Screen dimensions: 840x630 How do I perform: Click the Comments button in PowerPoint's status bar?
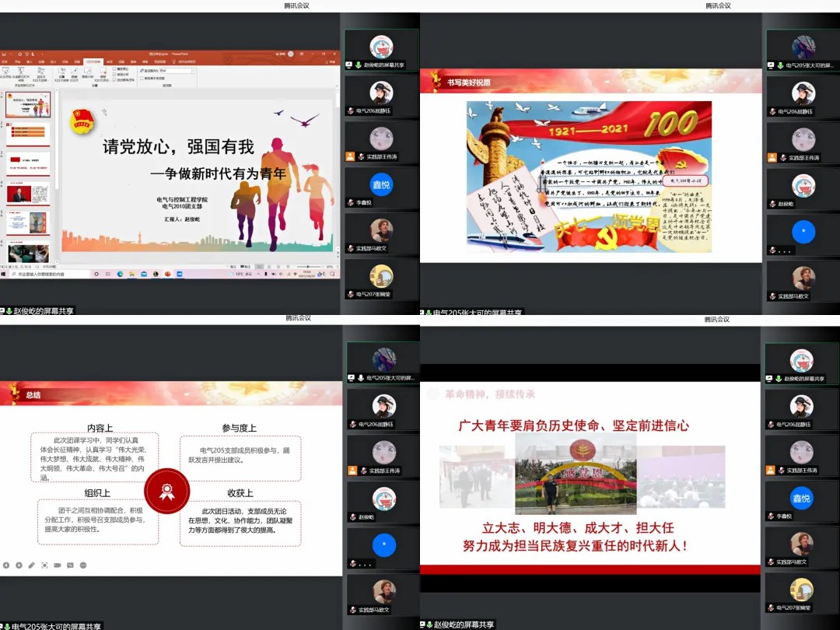pyautogui.click(x=246, y=266)
